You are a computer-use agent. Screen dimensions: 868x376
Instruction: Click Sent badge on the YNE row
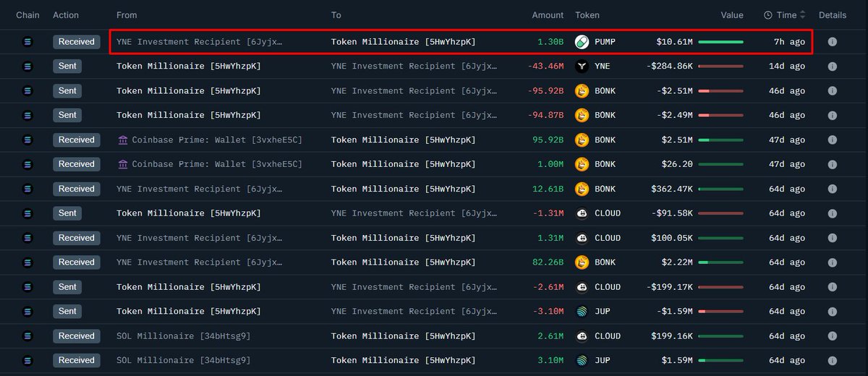pos(67,67)
